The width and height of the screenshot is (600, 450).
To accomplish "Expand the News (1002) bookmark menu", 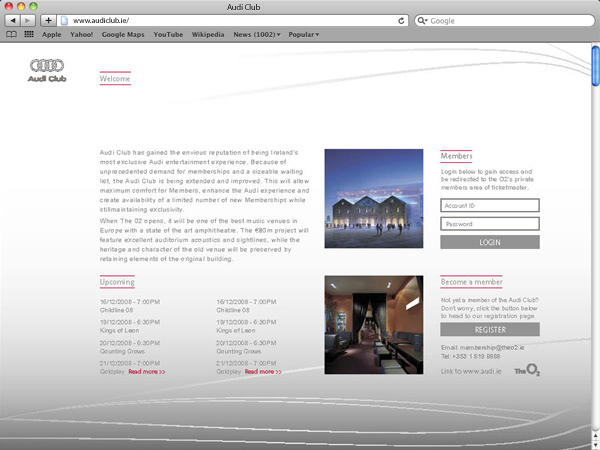I will point(257,34).
